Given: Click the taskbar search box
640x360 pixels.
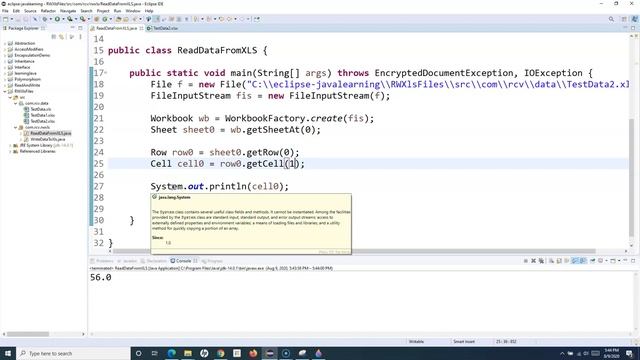Looking at the screenshot, I should [x=73, y=353].
